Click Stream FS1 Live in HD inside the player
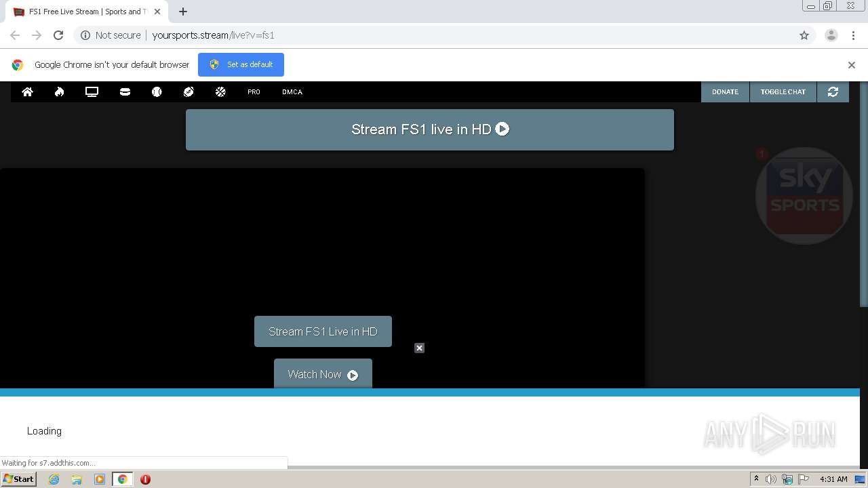The image size is (868, 488). (x=323, y=331)
